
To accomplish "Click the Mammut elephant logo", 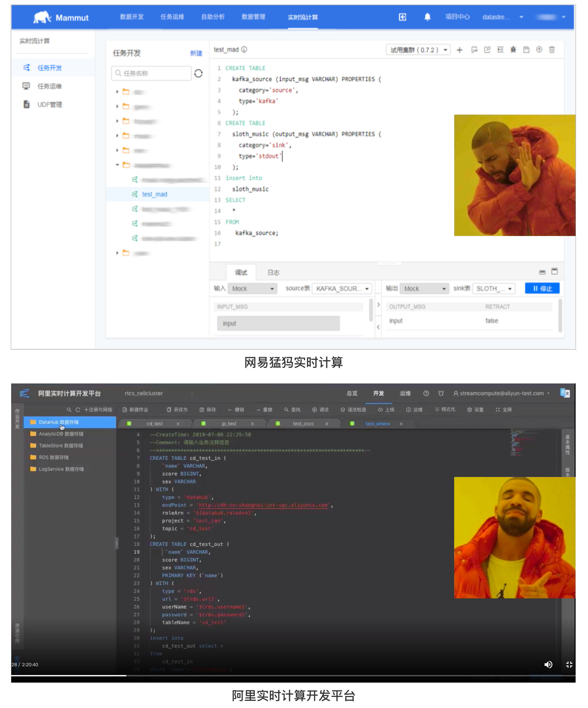I will pos(42,17).
